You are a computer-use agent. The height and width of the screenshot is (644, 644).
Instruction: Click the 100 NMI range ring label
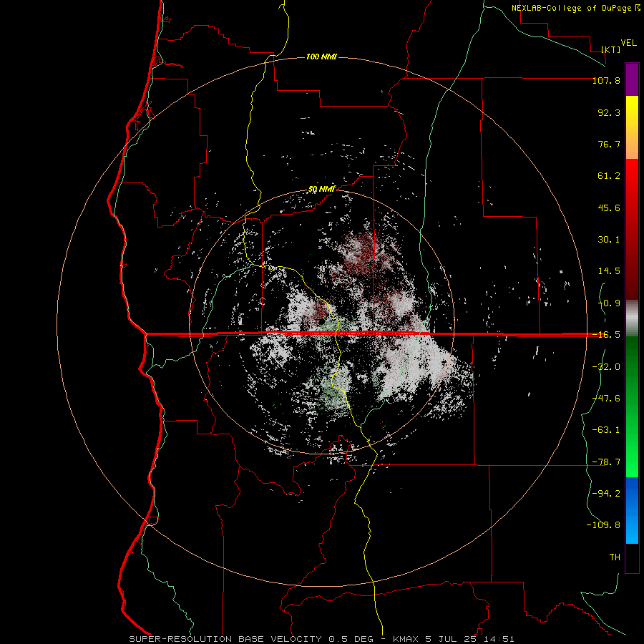pos(321,57)
